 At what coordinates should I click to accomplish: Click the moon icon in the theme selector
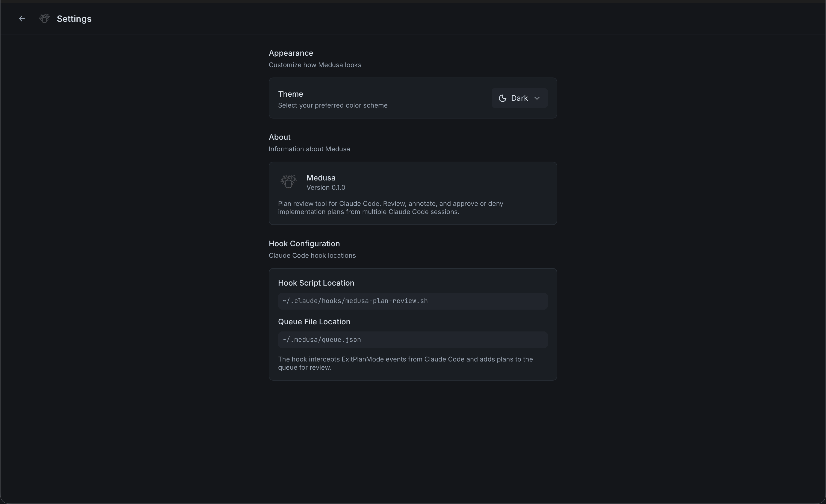tap(502, 98)
